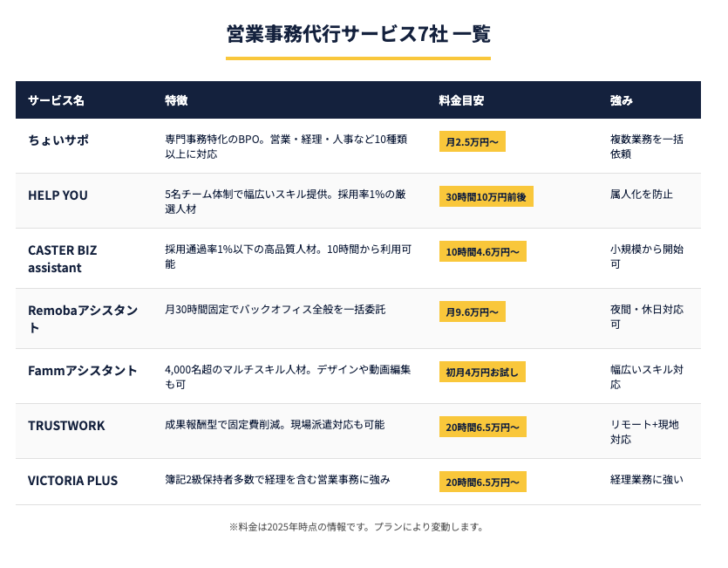Click the 30時間10万円前後 price badge
The width and height of the screenshot is (728, 568).
[x=486, y=197]
